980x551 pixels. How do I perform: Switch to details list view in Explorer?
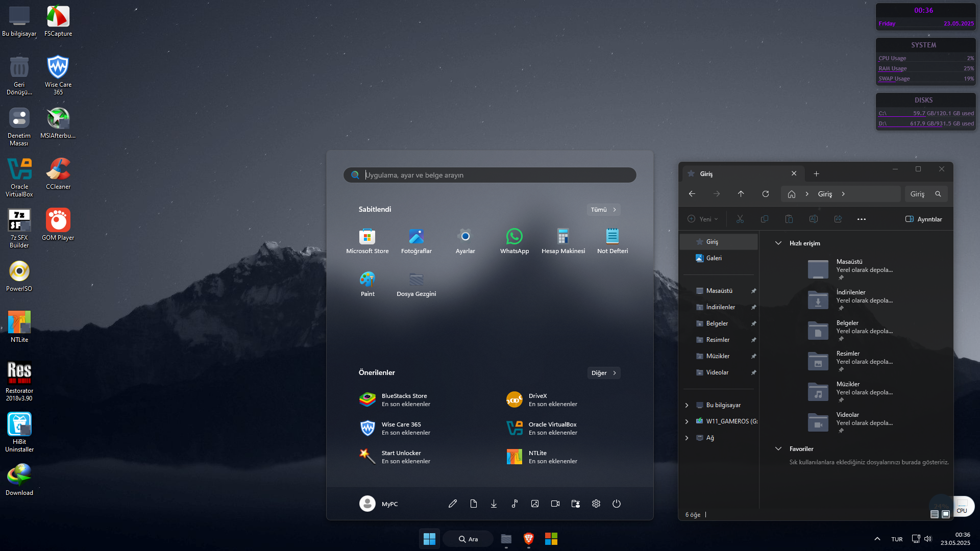935,514
